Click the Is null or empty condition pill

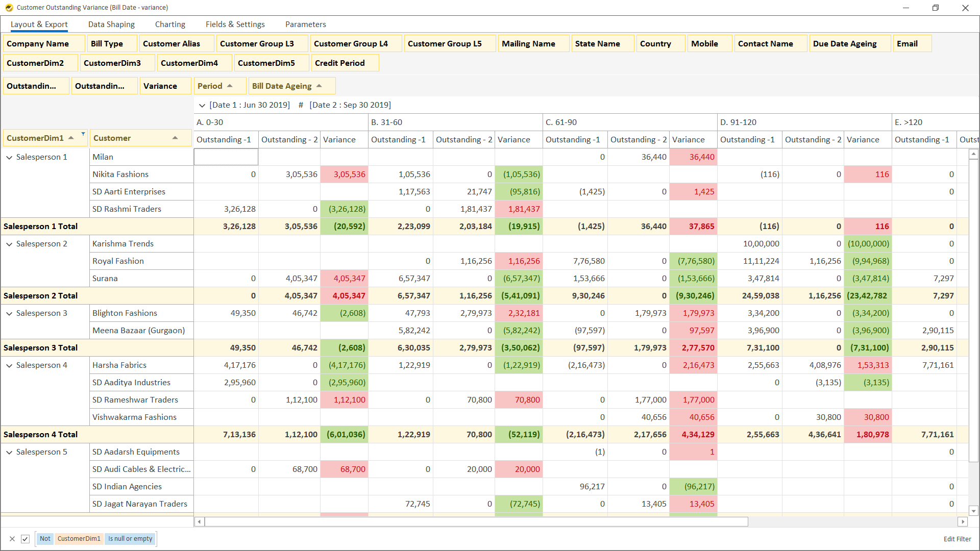[x=130, y=539]
